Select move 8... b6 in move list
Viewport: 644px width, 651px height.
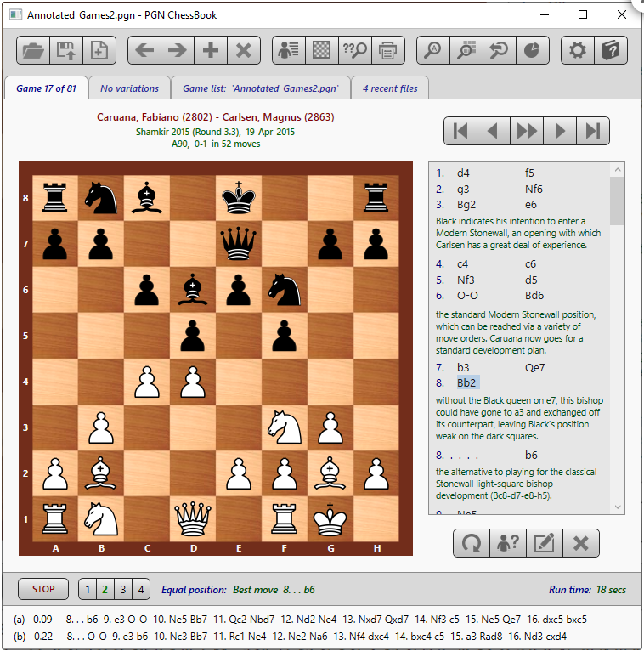point(531,455)
